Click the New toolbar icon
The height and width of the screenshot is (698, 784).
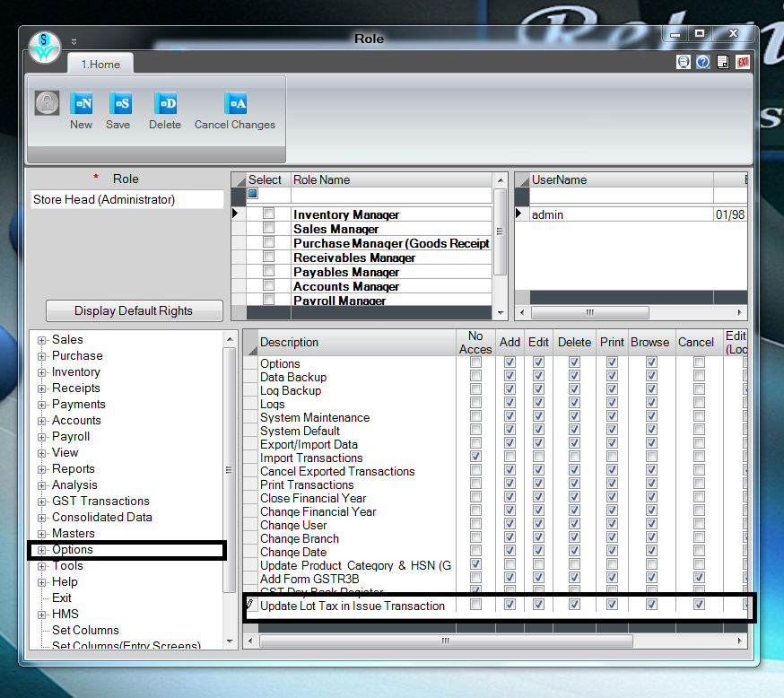tap(81, 104)
